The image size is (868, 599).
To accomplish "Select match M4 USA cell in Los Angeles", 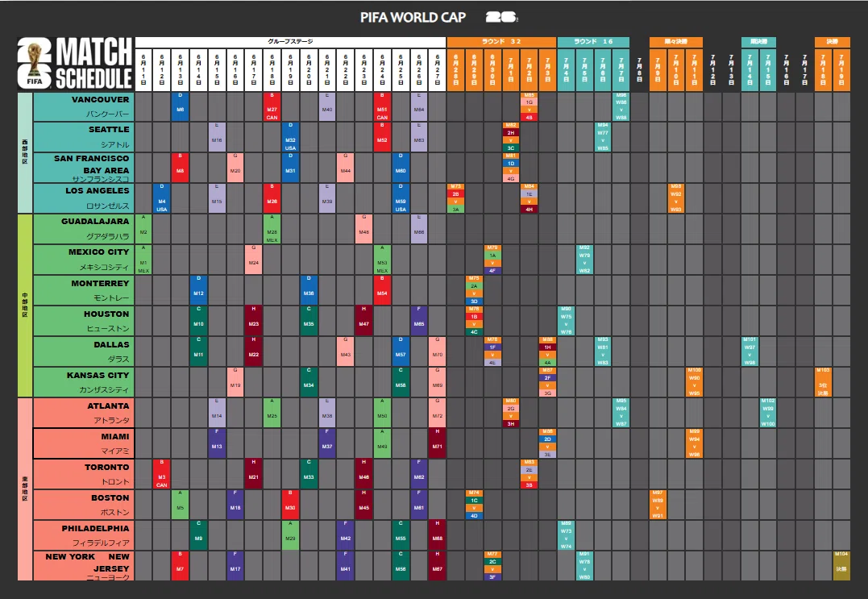I will pos(162,198).
